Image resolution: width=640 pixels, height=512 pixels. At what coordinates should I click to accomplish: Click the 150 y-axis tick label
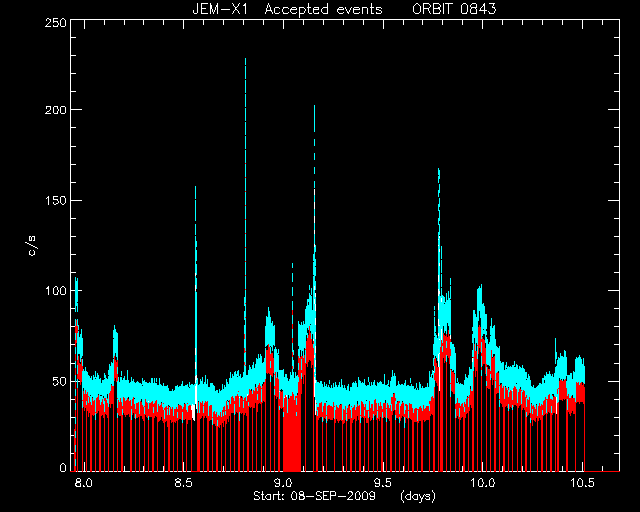click(56, 200)
